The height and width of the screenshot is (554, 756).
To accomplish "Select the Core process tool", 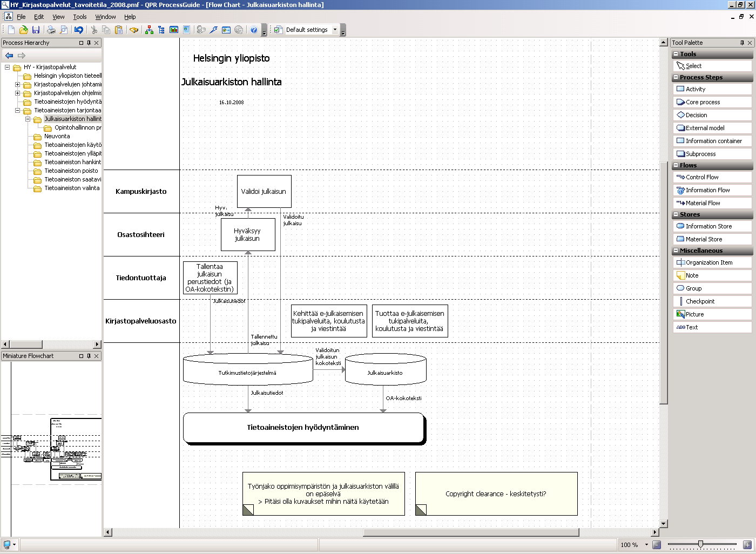I will [x=712, y=102].
